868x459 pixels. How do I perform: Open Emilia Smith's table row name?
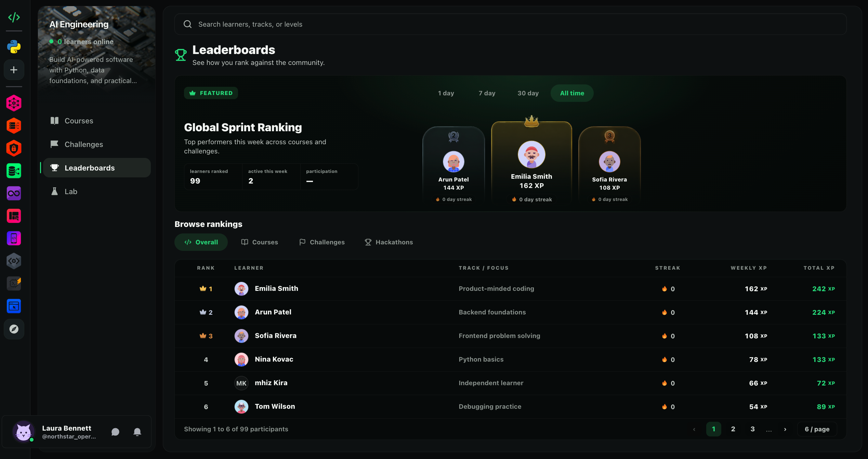(276, 288)
